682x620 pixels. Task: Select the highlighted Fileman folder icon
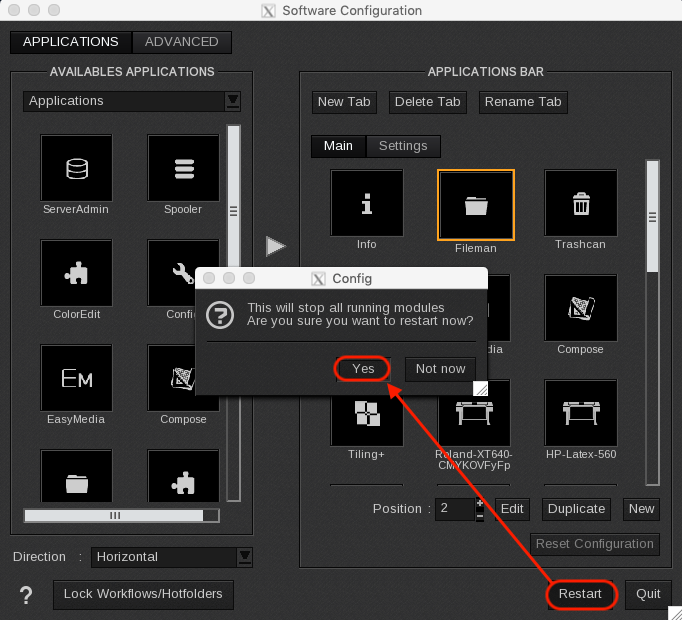[x=476, y=205]
